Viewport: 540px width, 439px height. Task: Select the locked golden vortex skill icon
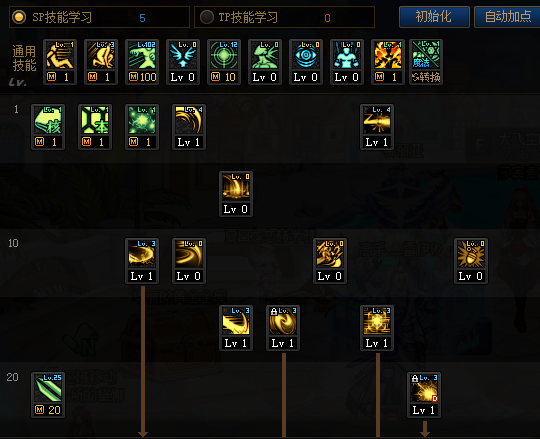pyautogui.click(x=283, y=328)
